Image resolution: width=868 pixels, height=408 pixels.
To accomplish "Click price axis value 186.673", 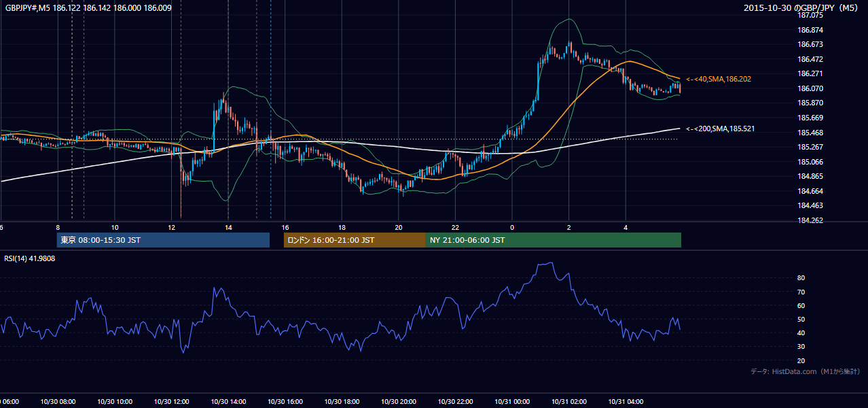I will pos(811,44).
